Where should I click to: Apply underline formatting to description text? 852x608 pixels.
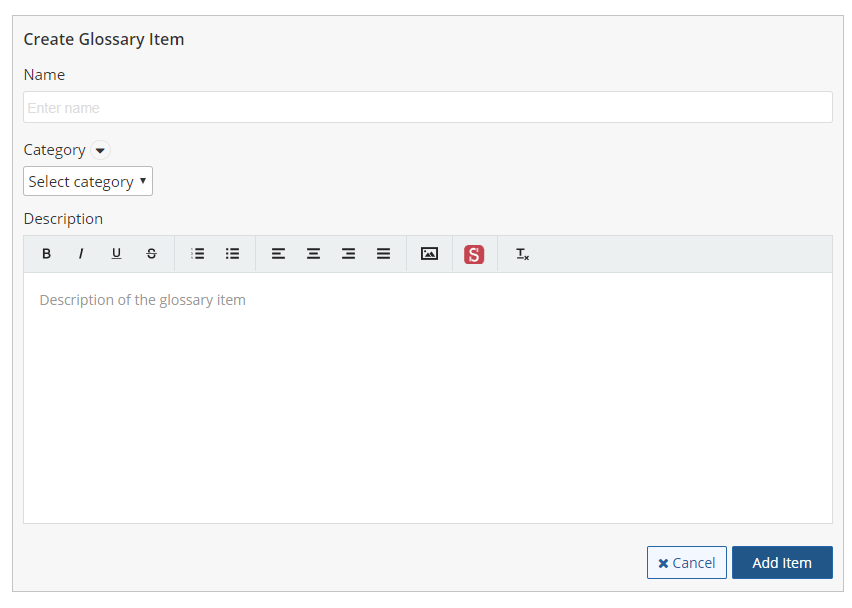pos(116,254)
